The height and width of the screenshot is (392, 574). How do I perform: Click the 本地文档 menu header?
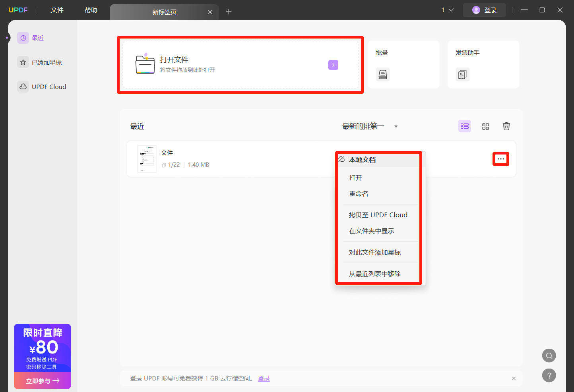point(362,160)
